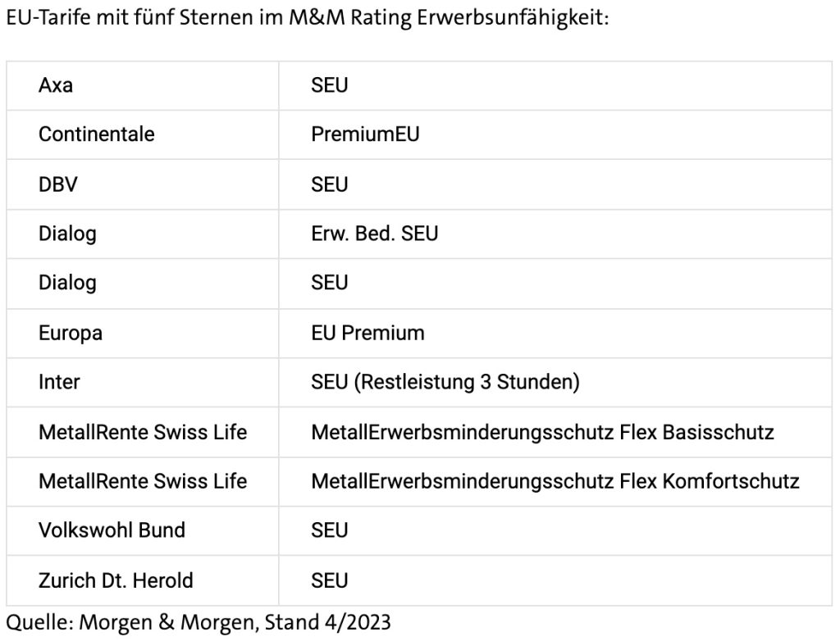Click the PremiumEU tariff cell

coord(365,134)
